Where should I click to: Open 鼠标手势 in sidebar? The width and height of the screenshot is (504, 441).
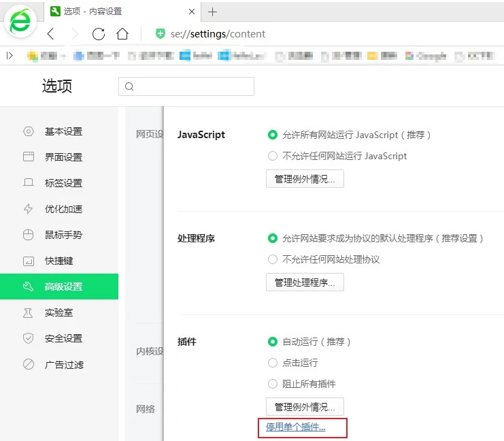(59, 235)
